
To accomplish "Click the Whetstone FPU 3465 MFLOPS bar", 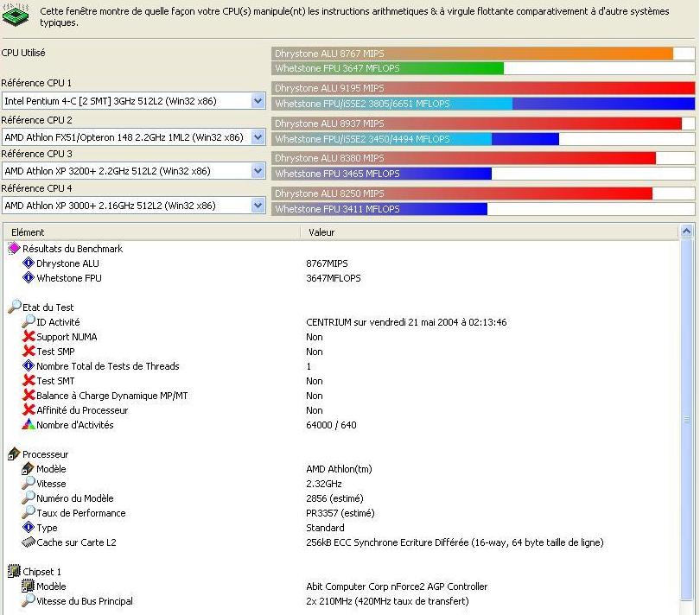I will tap(382, 174).
